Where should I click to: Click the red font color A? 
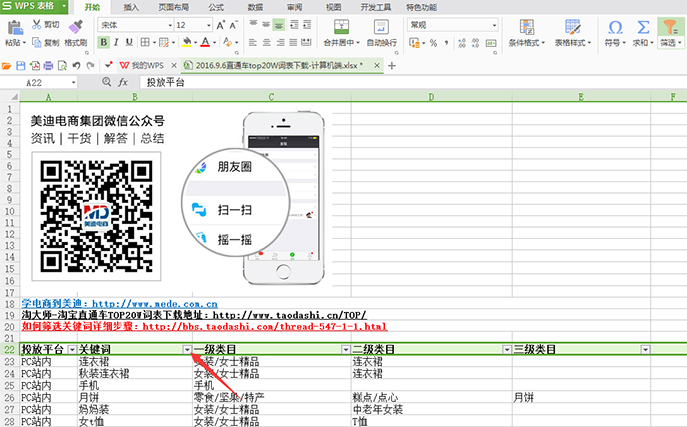[205, 42]
